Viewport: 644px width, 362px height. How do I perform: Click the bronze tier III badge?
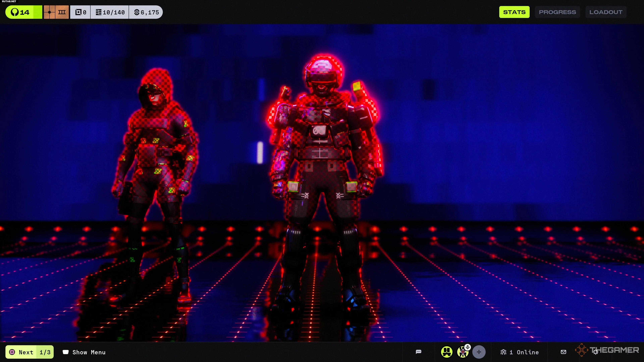(62, 12)
